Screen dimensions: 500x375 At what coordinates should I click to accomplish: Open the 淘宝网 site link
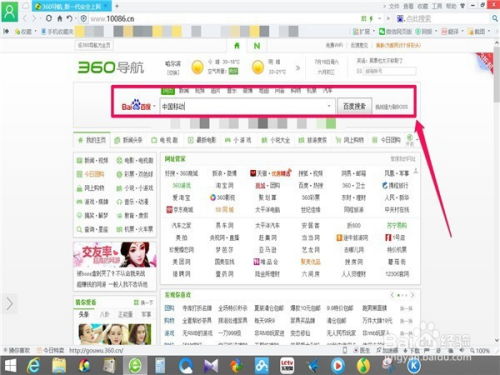(224, 185)
